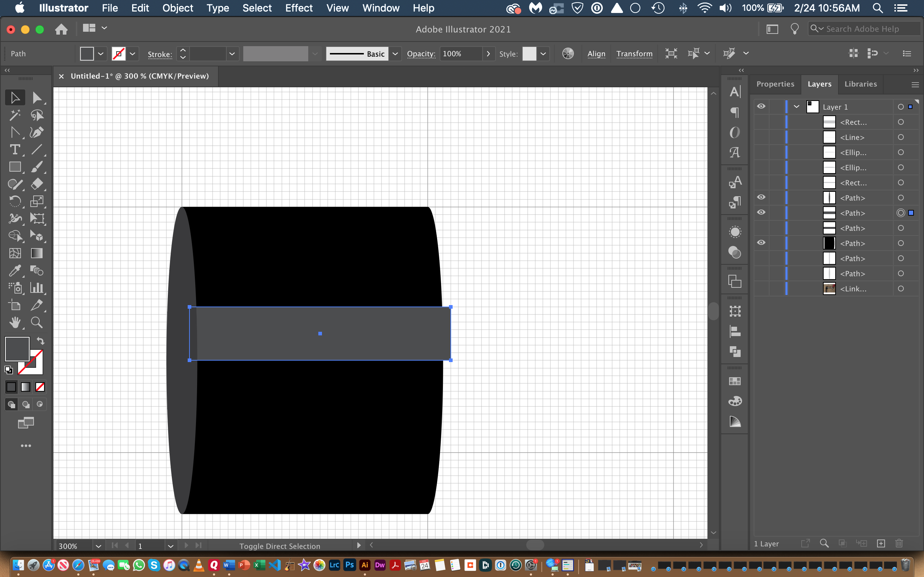Toggle visibility of the Path layer
Screen dimensions: 924x577
tap(760, 212)
